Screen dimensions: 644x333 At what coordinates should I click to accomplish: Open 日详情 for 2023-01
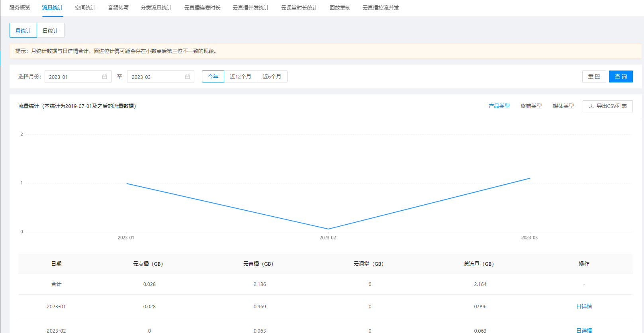tap(584, 306)
